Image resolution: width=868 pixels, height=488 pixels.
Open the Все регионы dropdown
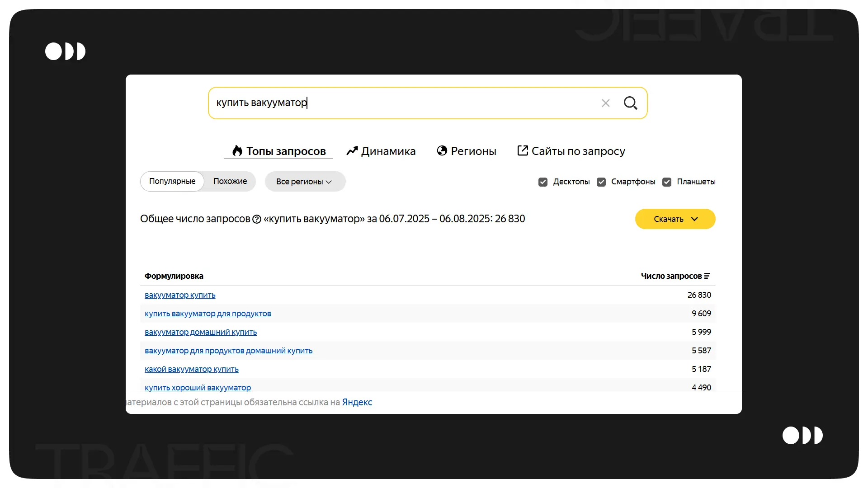click(305, 182)
